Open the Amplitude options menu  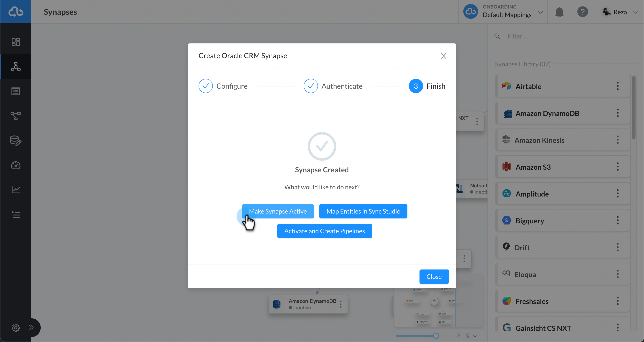click(x=617, y=193)
